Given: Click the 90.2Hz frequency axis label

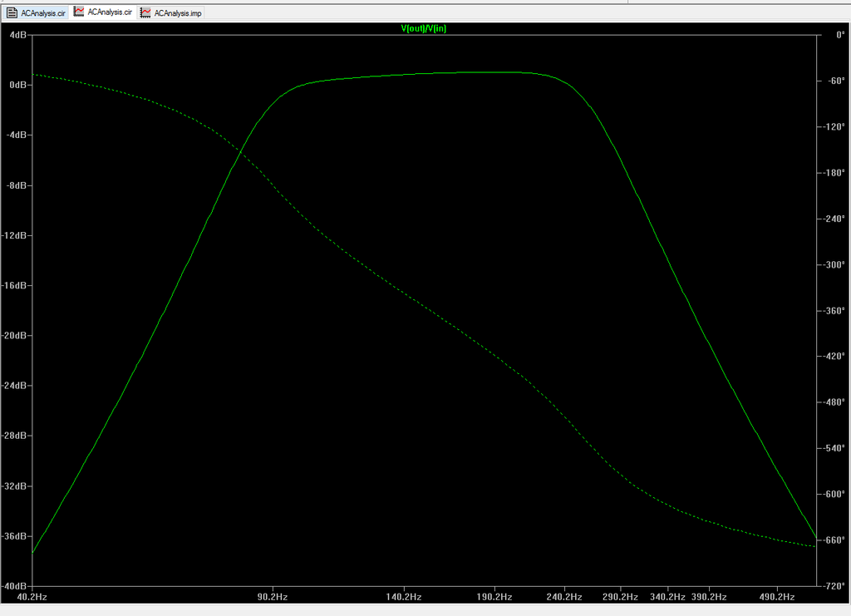Looking at the screenshot, I should [x=273, y=597].
